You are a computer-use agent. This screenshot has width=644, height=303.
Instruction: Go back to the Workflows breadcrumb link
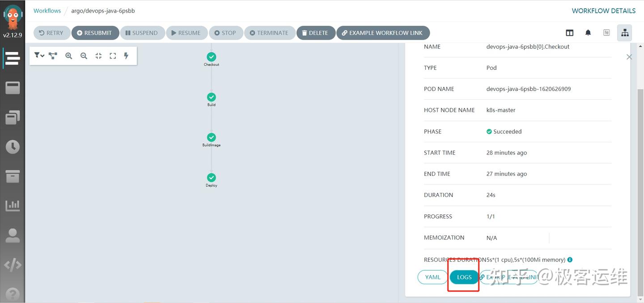(x=47, y=10)
